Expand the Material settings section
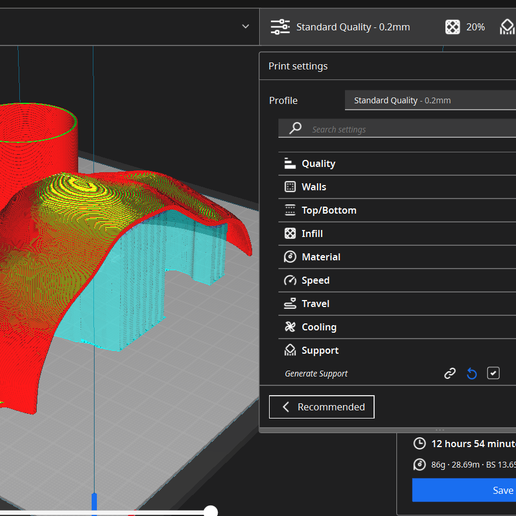The image size is (516, 516). [x=397, y=257]
